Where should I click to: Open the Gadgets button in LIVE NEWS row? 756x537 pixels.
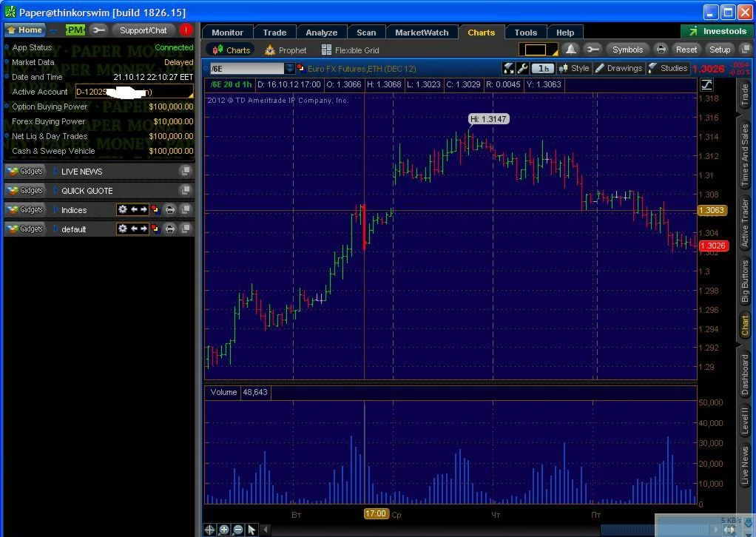tap(26, 171)
